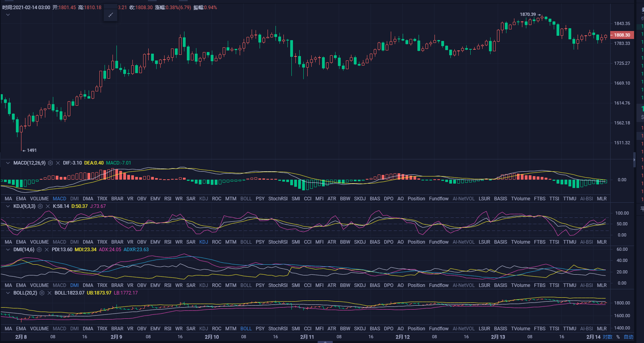
Task: Toggle percentage scale mode
Action: tap(618, 337)
